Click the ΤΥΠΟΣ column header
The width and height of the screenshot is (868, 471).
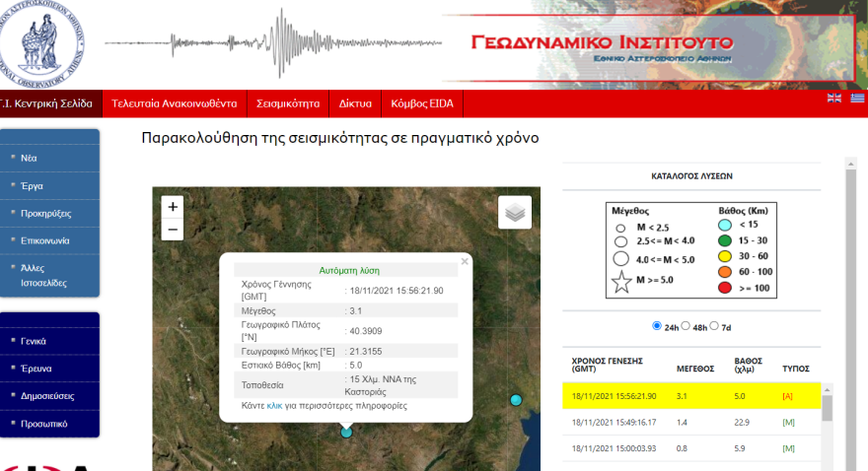point(796,369)
